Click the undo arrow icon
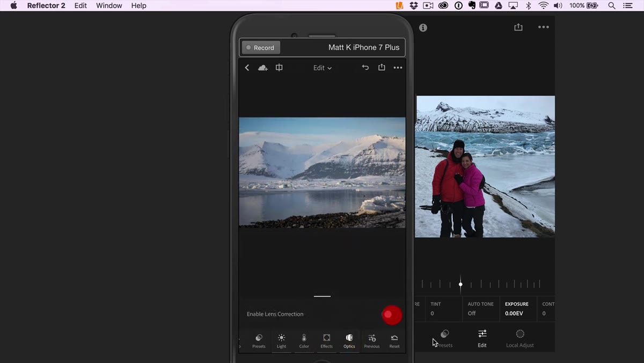The height and width of the screenshot is (363, 644). [x=365, y=68]
